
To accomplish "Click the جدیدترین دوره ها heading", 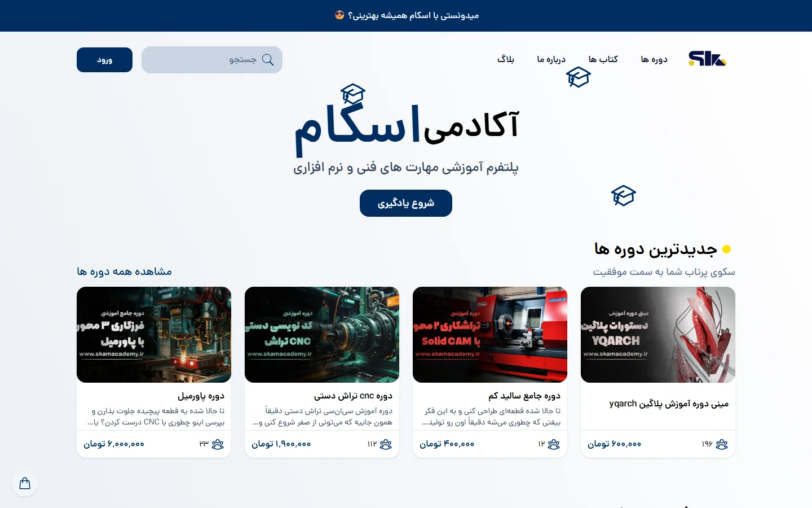I will (656, 249).
